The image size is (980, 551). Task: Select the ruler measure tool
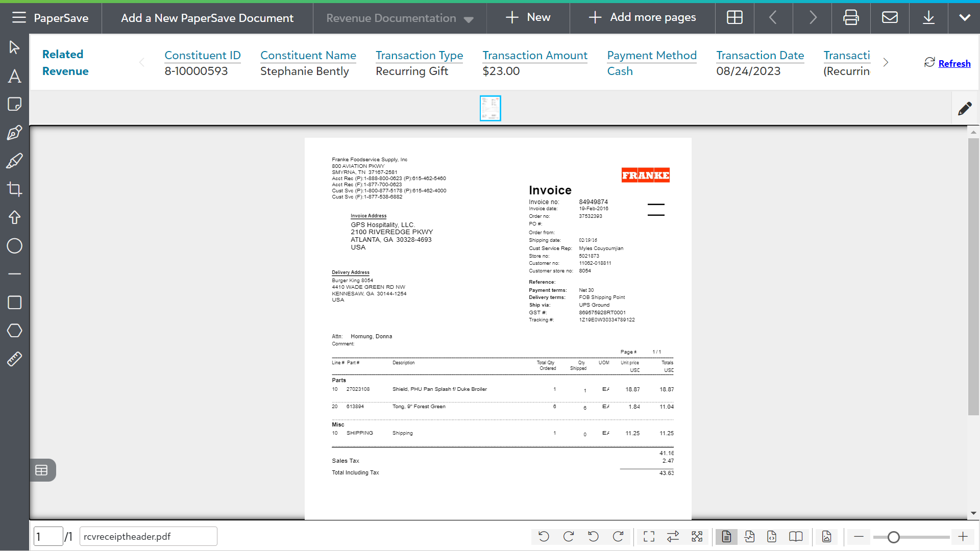coord(14,359)
